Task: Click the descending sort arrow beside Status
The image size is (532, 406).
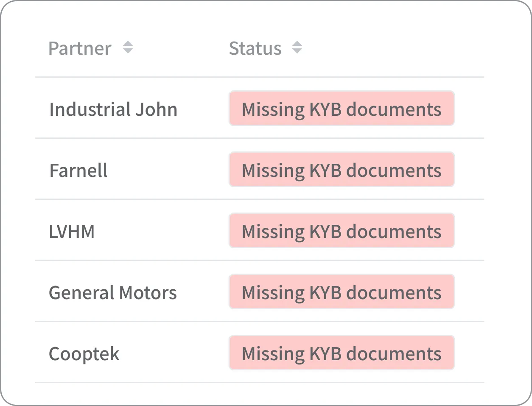Action: pos(297,51)
